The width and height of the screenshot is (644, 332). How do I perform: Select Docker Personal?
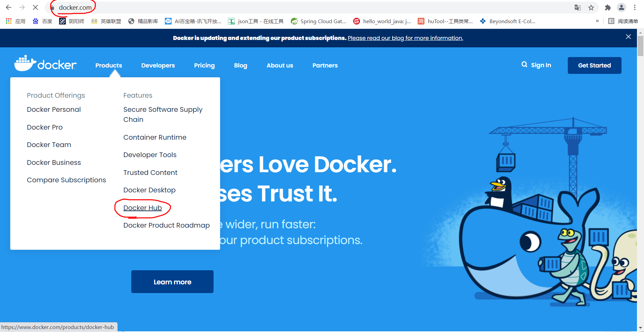tap(54, 109)
